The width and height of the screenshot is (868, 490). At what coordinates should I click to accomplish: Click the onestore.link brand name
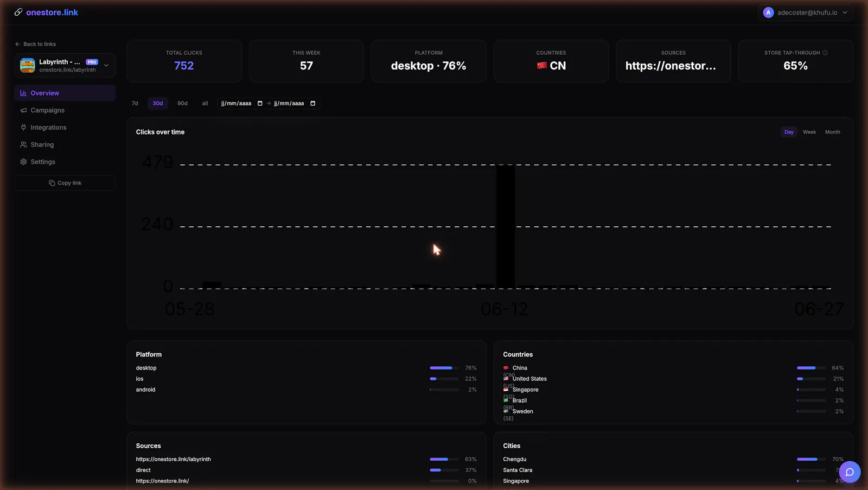coord(52,12)
